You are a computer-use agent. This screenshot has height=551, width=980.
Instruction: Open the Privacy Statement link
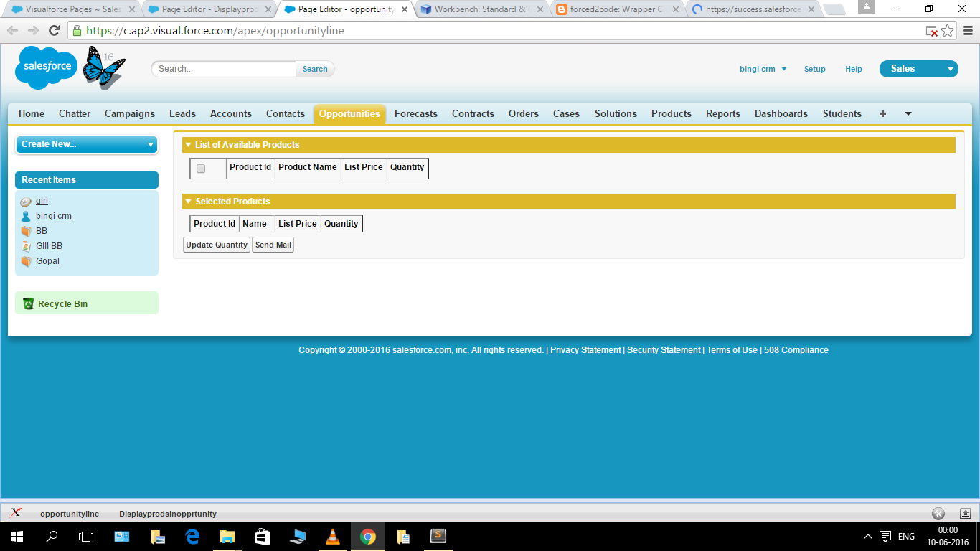point(585,350)
